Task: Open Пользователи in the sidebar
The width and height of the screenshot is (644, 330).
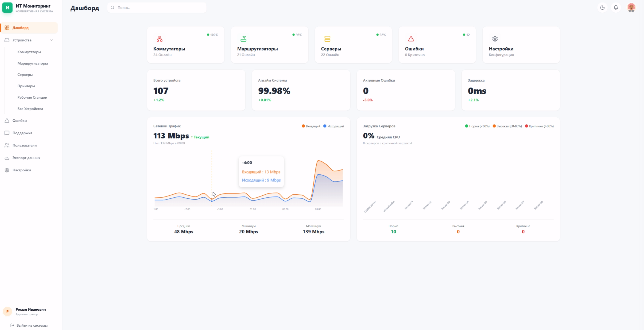Action: 24,145
